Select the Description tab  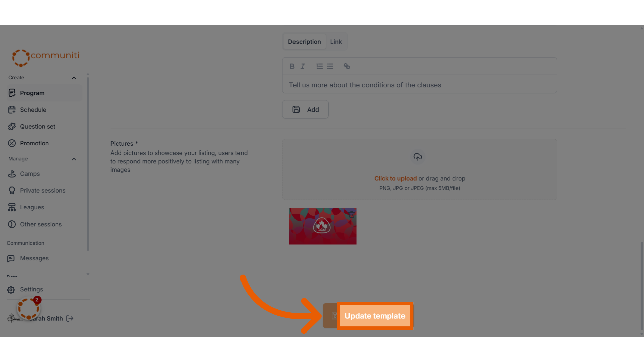coord(304,42)
